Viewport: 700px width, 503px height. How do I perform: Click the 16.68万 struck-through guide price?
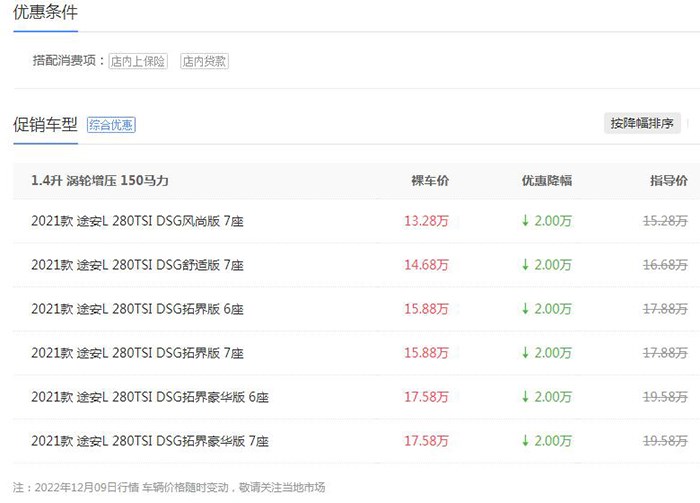[665, 265]
